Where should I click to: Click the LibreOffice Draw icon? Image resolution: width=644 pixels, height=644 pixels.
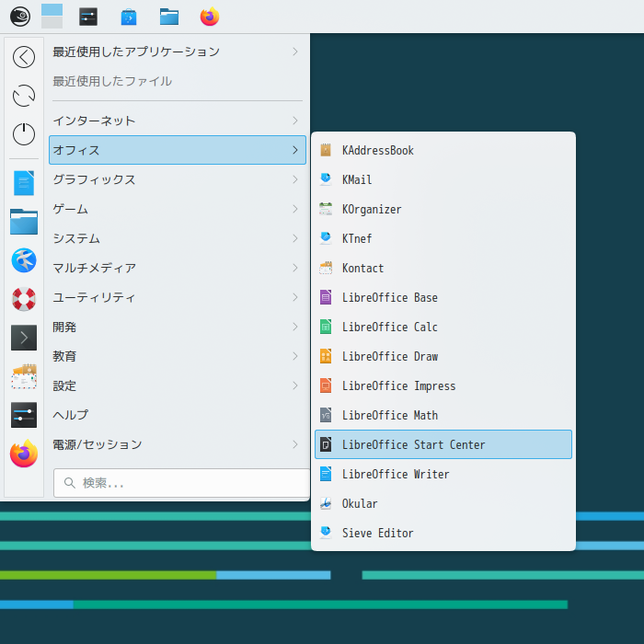(x=326, y=357)
